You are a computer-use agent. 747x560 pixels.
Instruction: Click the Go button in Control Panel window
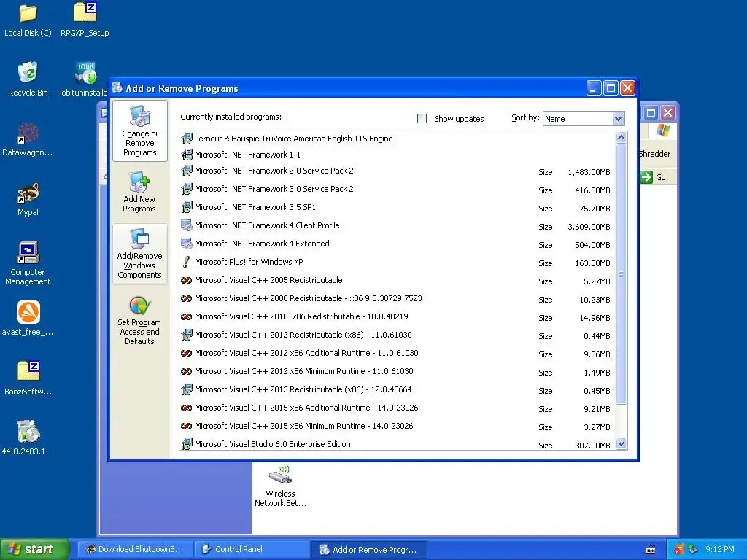(x=654, y=177)
